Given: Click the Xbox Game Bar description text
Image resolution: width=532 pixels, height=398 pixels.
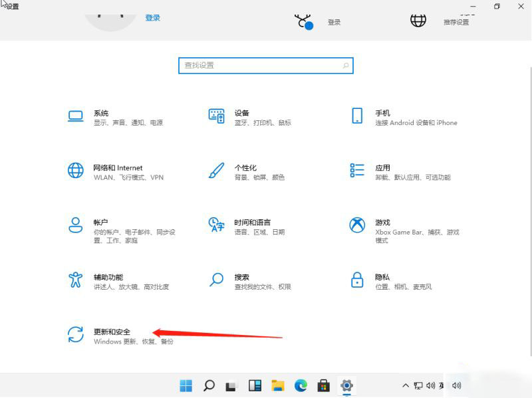Looking at the screenshot, I should coord(417,237).
